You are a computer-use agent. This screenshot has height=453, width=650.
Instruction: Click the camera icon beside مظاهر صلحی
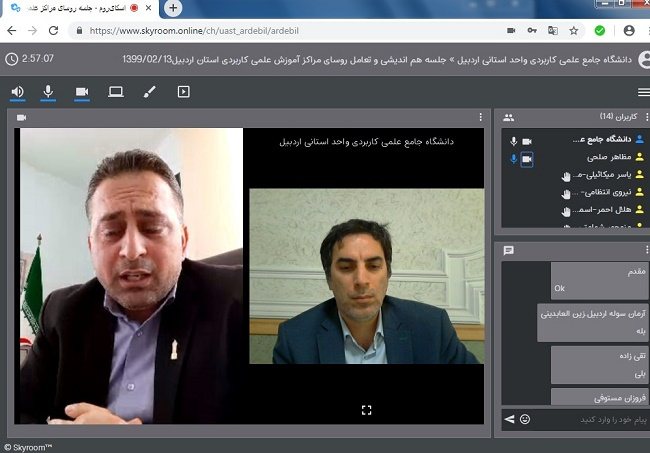tap(527, 158)
